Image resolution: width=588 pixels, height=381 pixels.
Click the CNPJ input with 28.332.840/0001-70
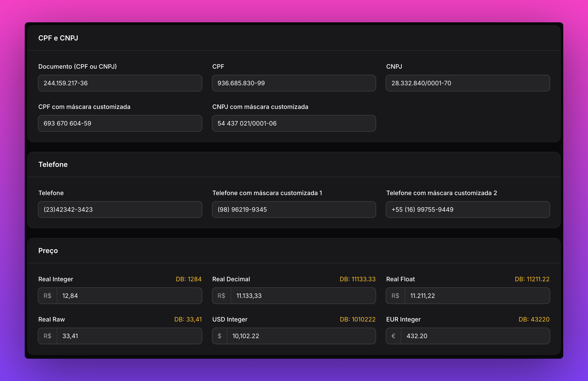[x=468, y=83]
